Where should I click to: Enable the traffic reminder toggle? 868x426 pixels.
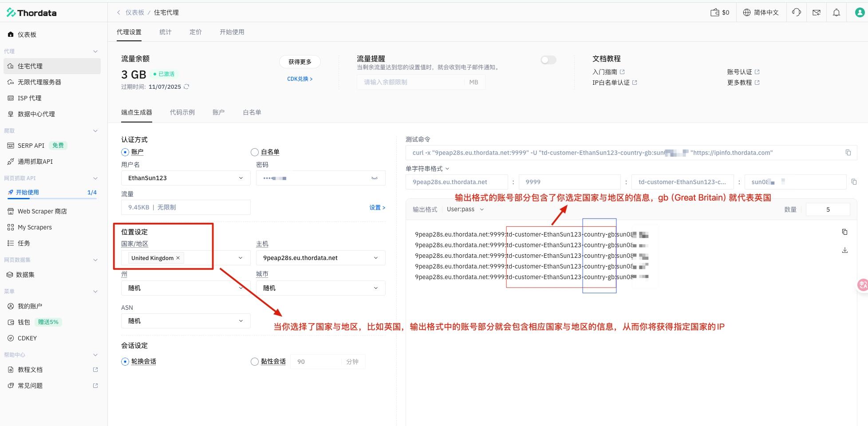[x=548, y=60]
